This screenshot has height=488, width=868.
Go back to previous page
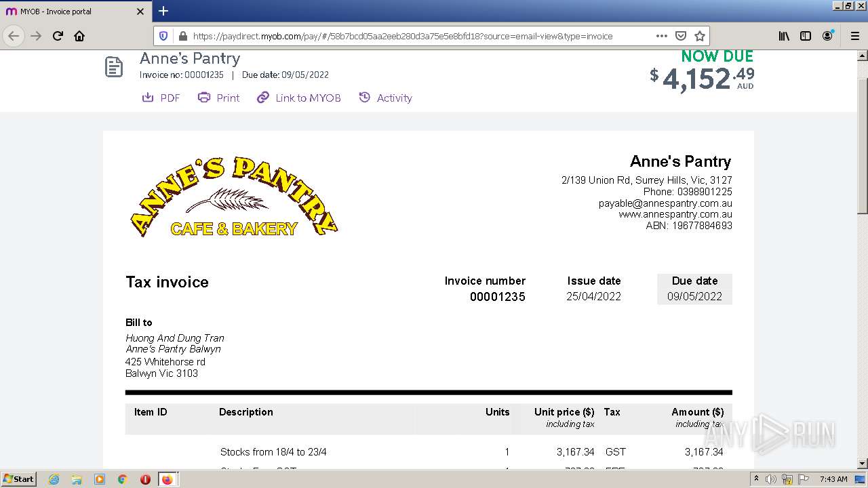(14, 36)
